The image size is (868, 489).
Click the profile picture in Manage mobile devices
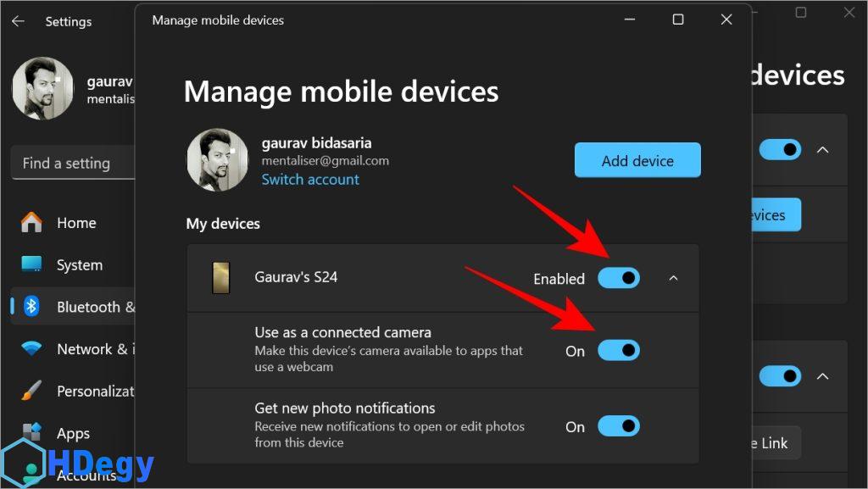click(x=218, y=160)
